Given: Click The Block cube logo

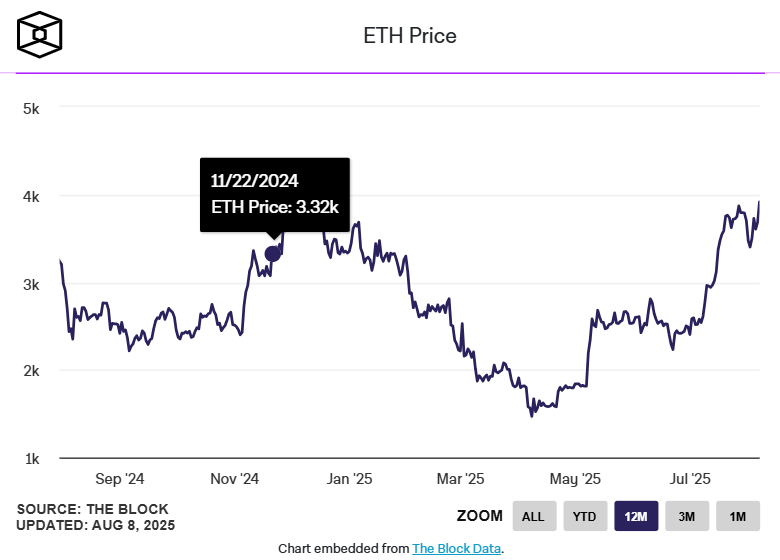Looking at the screenshot, I should [41, 35].
